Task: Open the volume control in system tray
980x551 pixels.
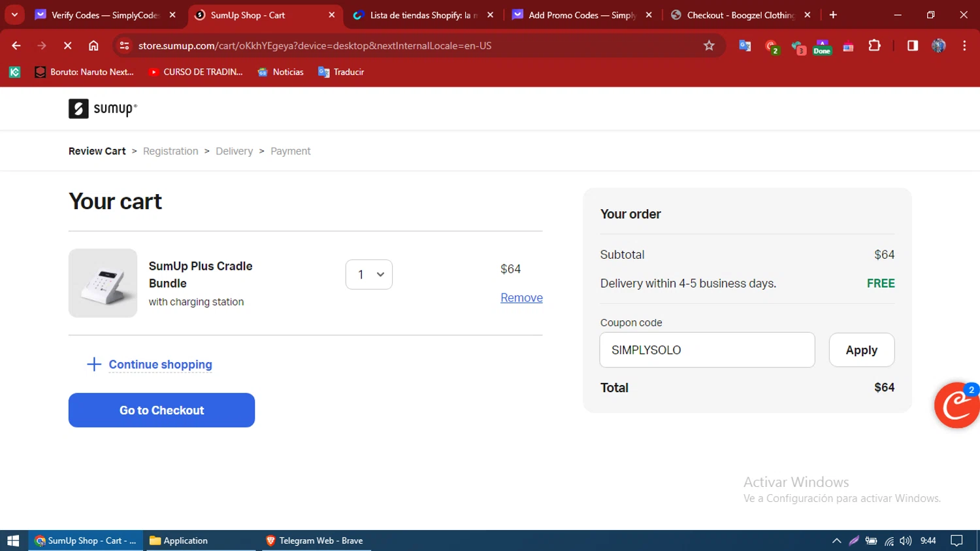Action: click(906, 541)
